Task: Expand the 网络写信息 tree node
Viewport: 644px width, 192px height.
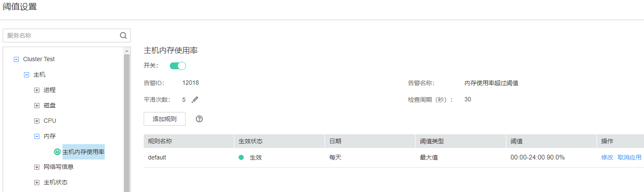Action: tap(37, 167)
